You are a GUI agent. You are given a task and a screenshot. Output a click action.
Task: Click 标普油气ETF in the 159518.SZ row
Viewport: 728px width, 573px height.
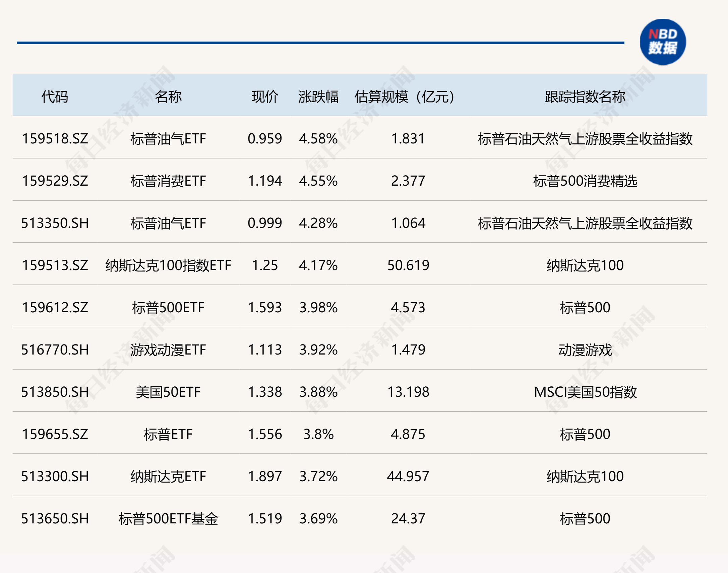(168, 138)
